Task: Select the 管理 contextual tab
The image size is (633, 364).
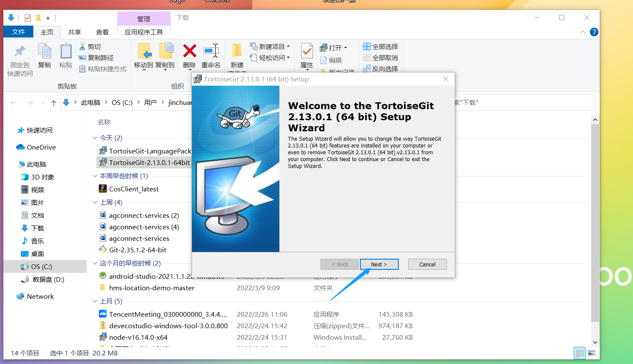Action: pyautogui.click(x=144, y=19)
